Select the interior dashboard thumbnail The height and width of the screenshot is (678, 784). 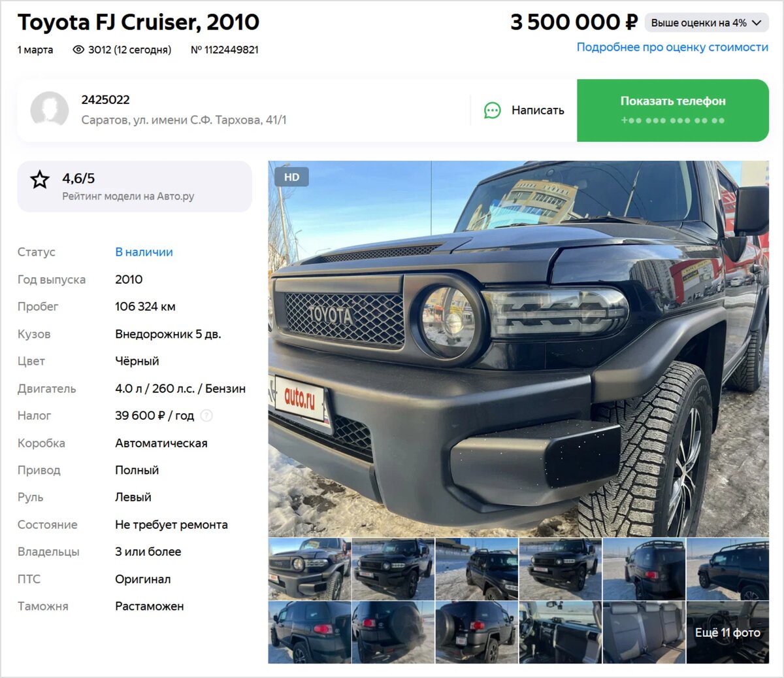(x=561, y=633)
